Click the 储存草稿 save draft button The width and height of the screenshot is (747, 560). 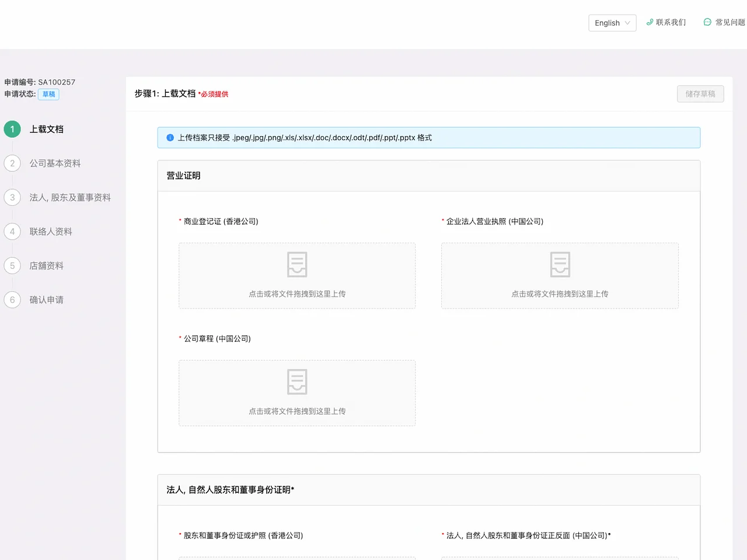(x=700, y=93)
